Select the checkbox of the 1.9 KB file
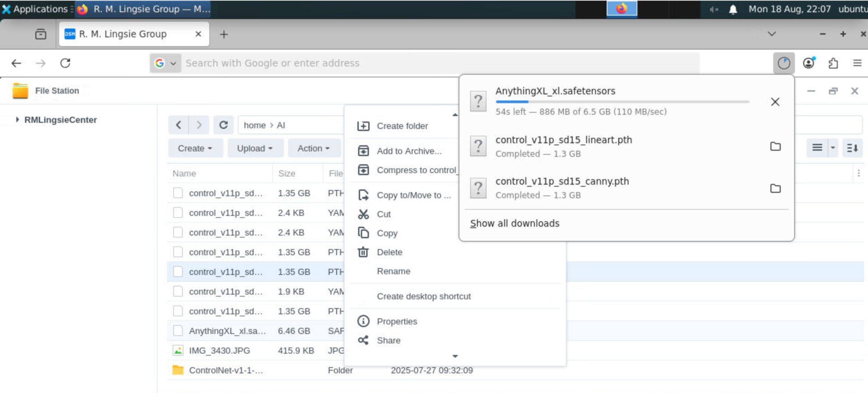The width and height of the screenshot is (868, 393). click(x=178, y=292)
